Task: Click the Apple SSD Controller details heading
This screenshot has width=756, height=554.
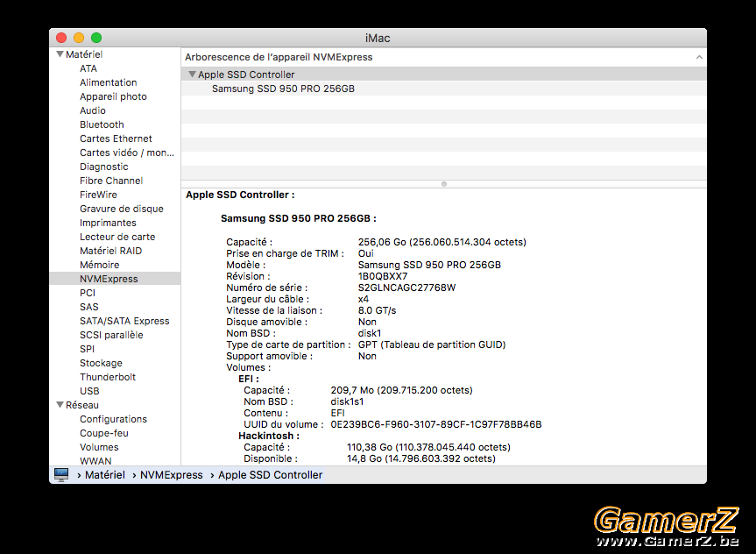Action: click(x=240, y=195)
